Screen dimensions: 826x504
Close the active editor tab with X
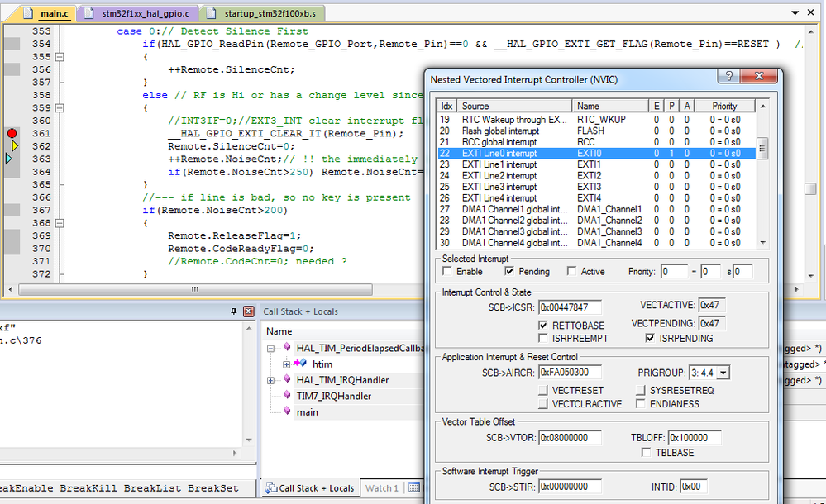(811, 12)
